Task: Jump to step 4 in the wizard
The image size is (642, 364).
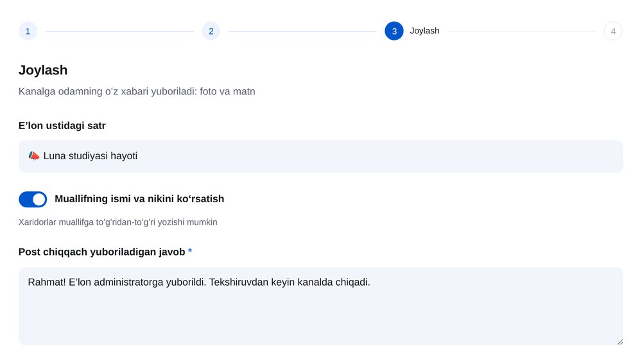Action: 613,31
